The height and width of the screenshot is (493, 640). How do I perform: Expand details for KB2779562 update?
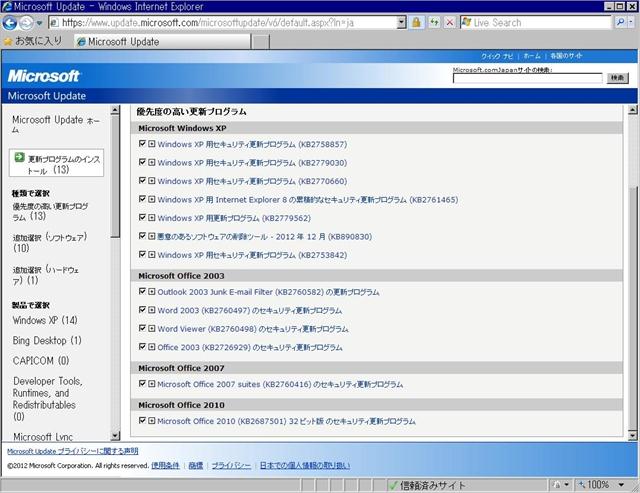151,218
